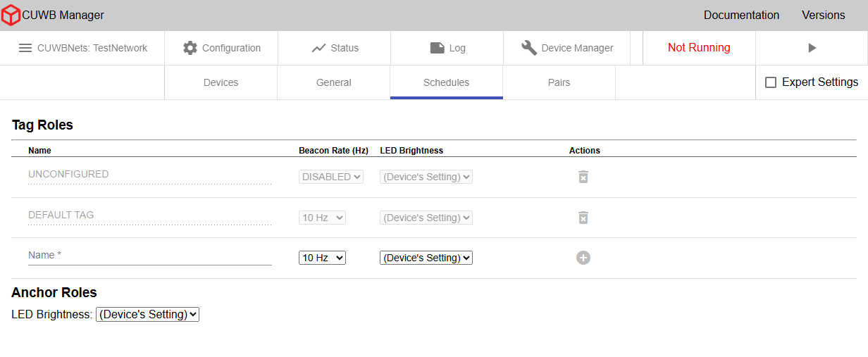Open the Log page
868x357 pixels.
pos(447,48)
